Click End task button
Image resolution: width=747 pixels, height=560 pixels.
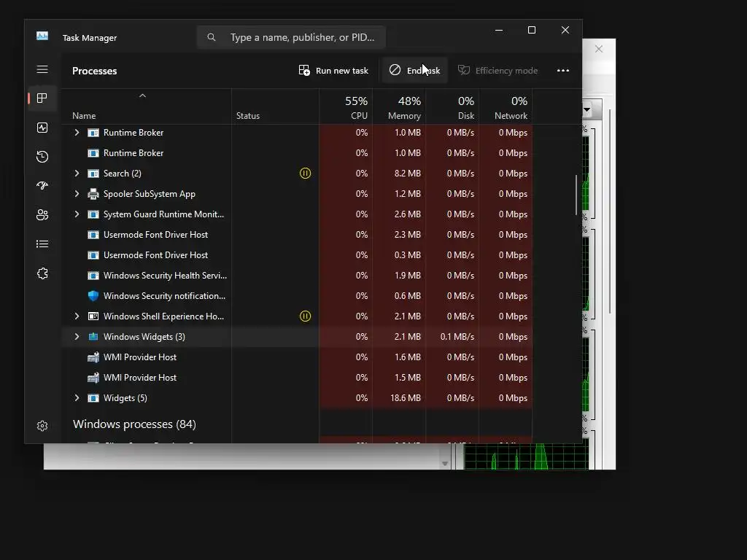415,71
